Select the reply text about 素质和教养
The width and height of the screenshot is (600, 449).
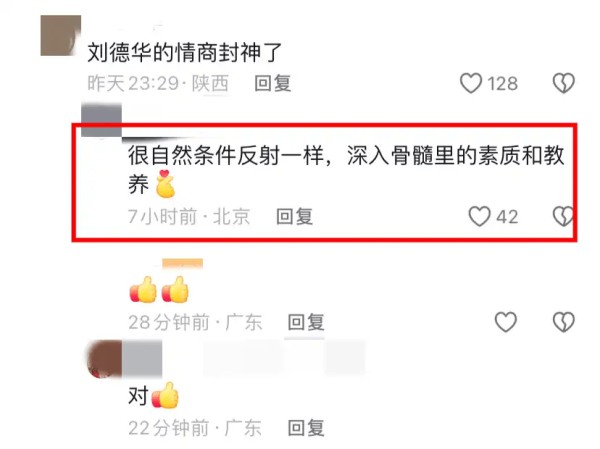[x=346, y=170]
